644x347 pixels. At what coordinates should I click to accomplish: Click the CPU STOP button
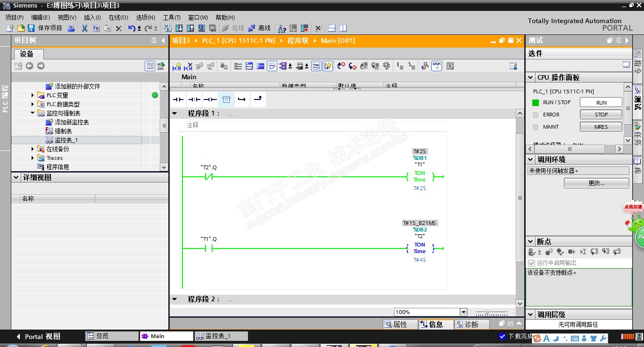point(601,115)
